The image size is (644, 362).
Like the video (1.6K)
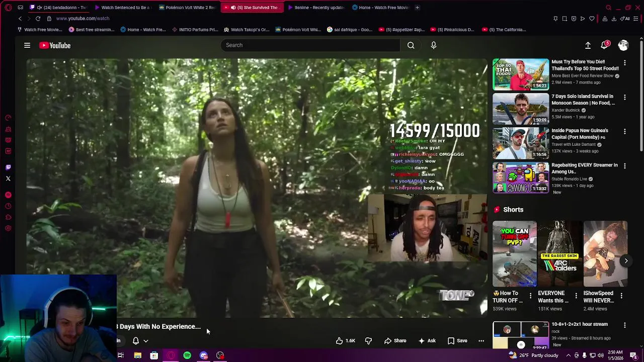(346, 341)
